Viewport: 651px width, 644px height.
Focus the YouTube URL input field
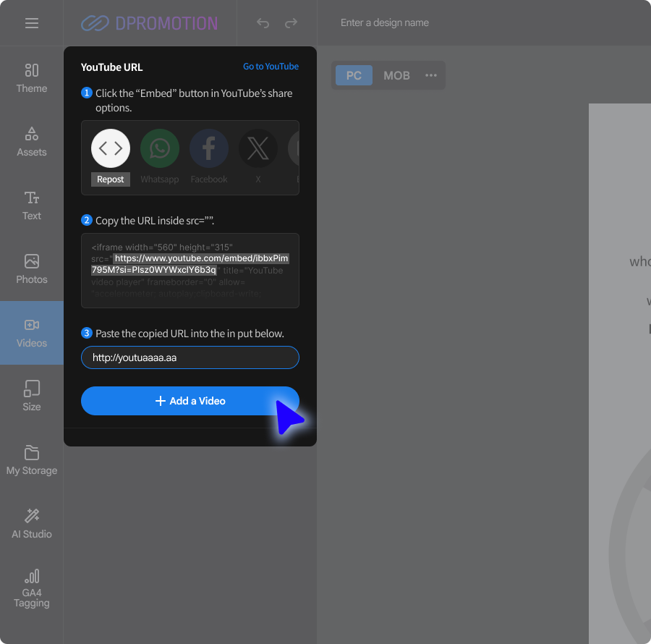[x=190, y=357]
